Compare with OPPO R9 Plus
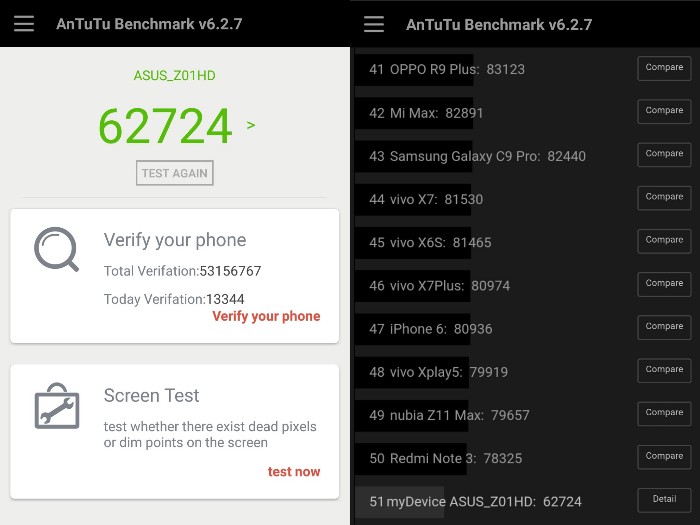 coord(664,68)
